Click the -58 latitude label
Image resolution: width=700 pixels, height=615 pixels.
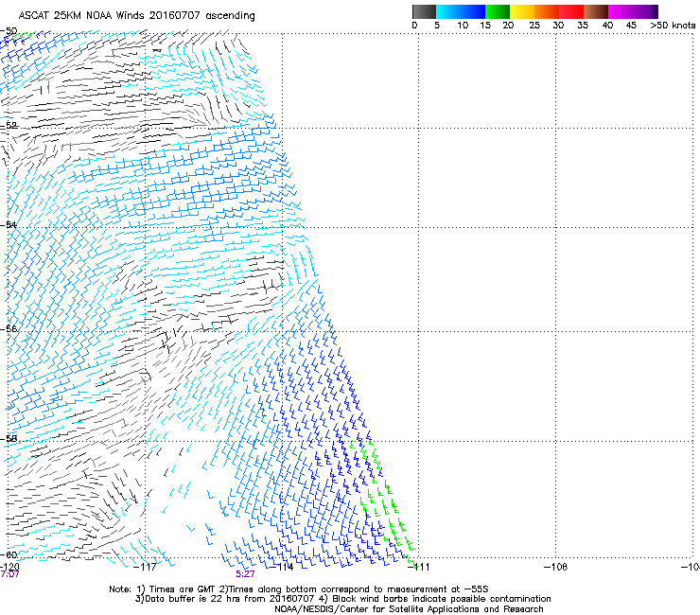tap(9, 439)
